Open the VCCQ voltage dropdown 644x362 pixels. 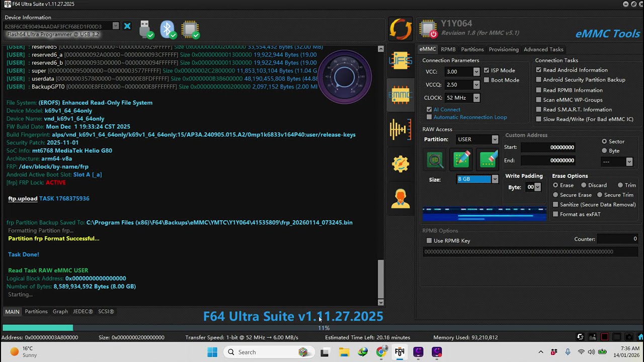476,85
